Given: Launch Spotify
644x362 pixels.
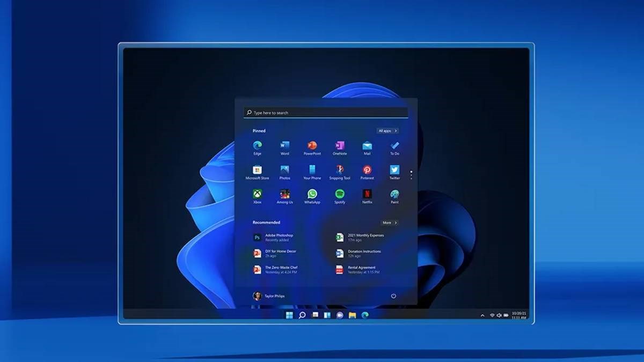Looking at the screenshot, I should pos(340,196).
